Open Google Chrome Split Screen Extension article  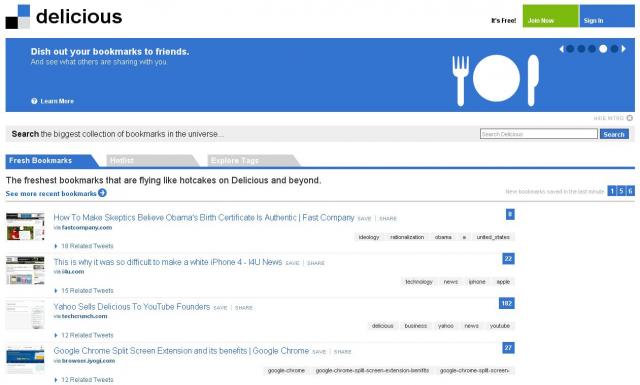181,351
